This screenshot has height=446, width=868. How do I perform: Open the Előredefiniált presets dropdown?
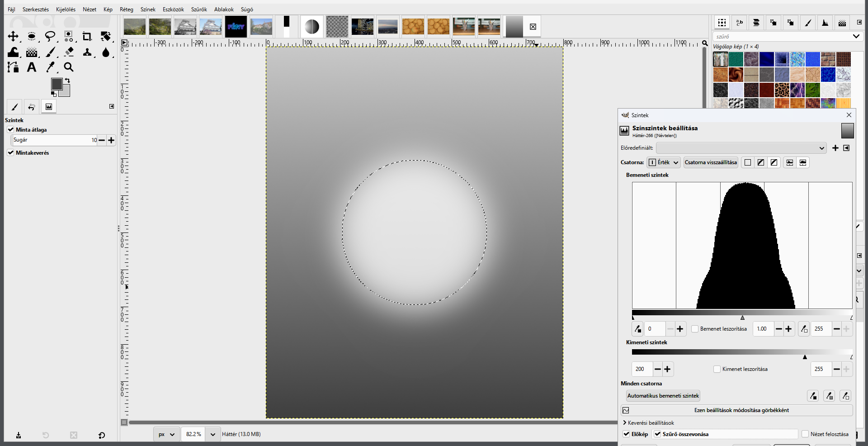pos(741,148)
